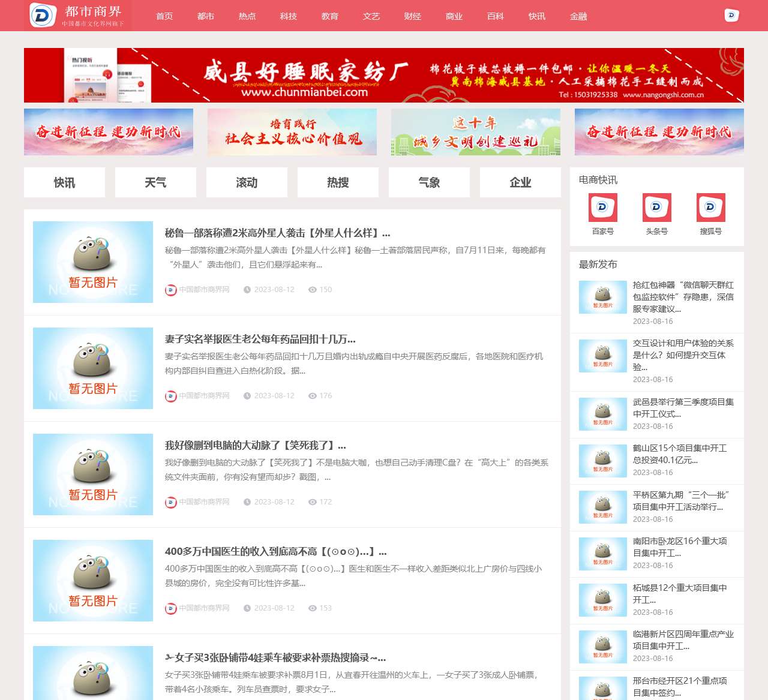768x700 pixels.
Task: Open the 威县好睡眠家纺厂 banner ad
Action: (384, 75)
